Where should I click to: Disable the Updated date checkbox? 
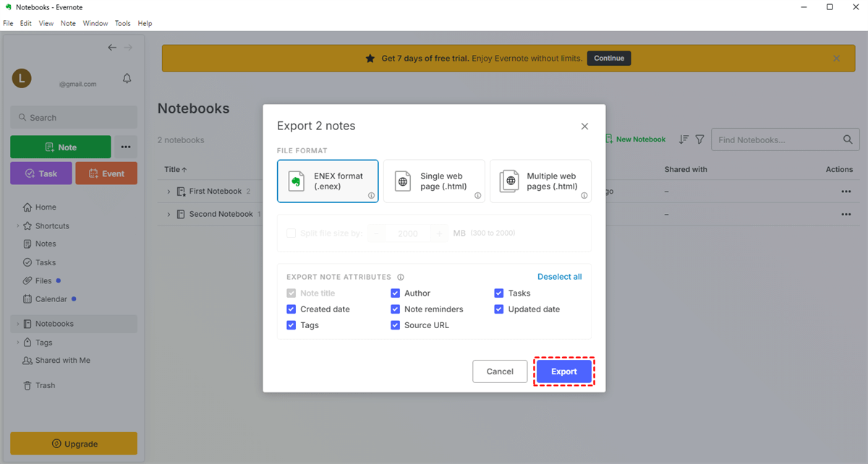(x=499, y=309)
